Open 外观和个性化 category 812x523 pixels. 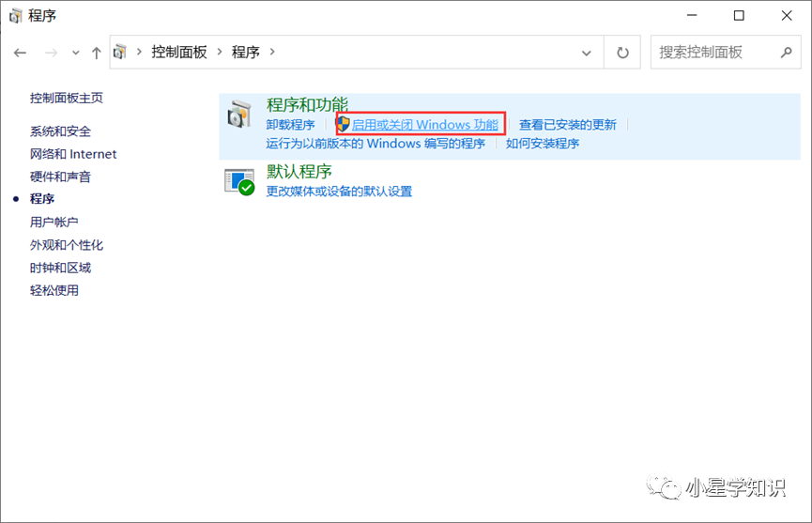tap(67, 245)
